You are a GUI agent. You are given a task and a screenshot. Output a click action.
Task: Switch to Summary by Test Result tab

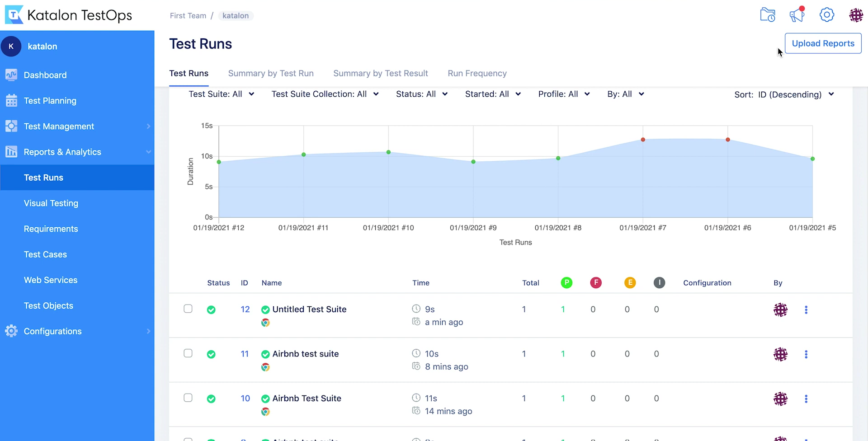point(381,73)
